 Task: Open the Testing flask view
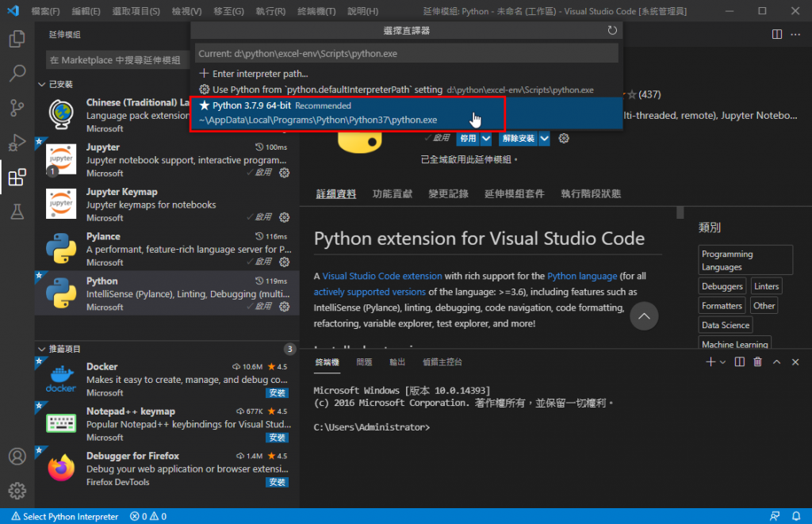coord(17,211)
